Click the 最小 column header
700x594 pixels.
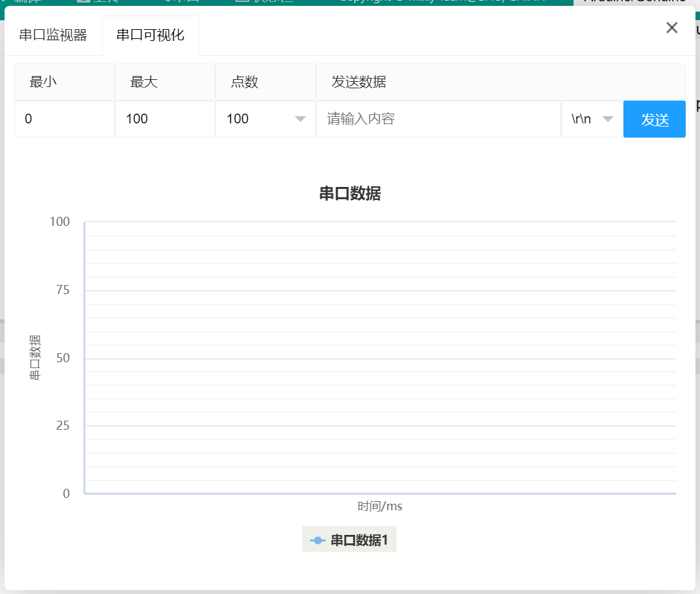point(43,82)
